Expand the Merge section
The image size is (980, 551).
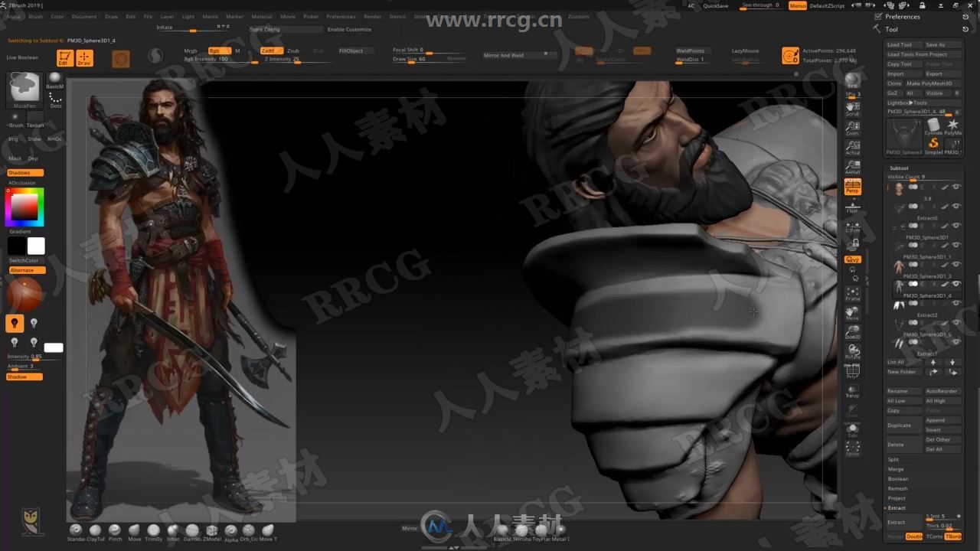pyautogui.click(x=896, y=469)
